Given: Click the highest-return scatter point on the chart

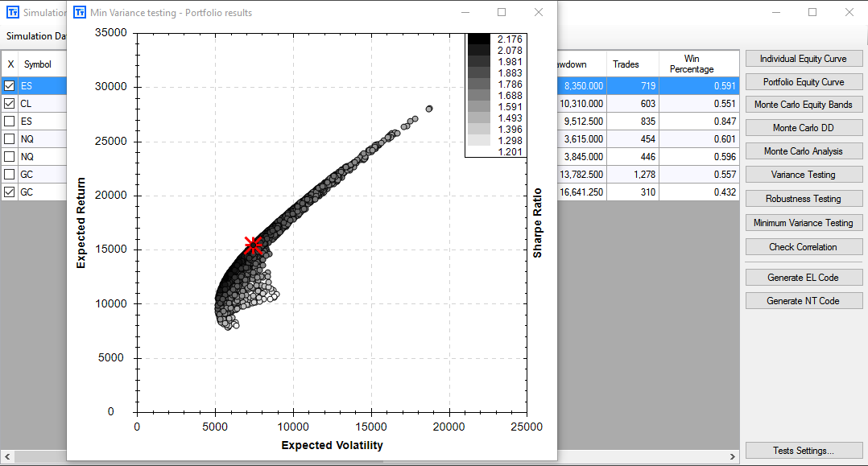Looking at the screenshot, I should (x=429, y=109).
